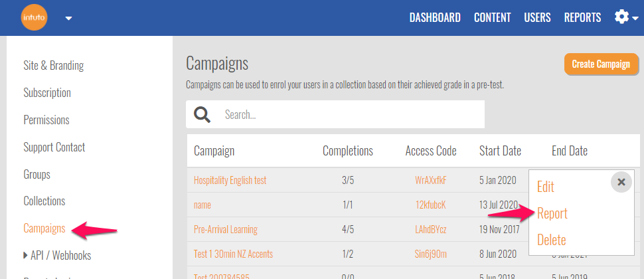Navigate to Permissions in the sidebar
The height and width of the screenshot is (279, 644).
[x=46, y=120]
